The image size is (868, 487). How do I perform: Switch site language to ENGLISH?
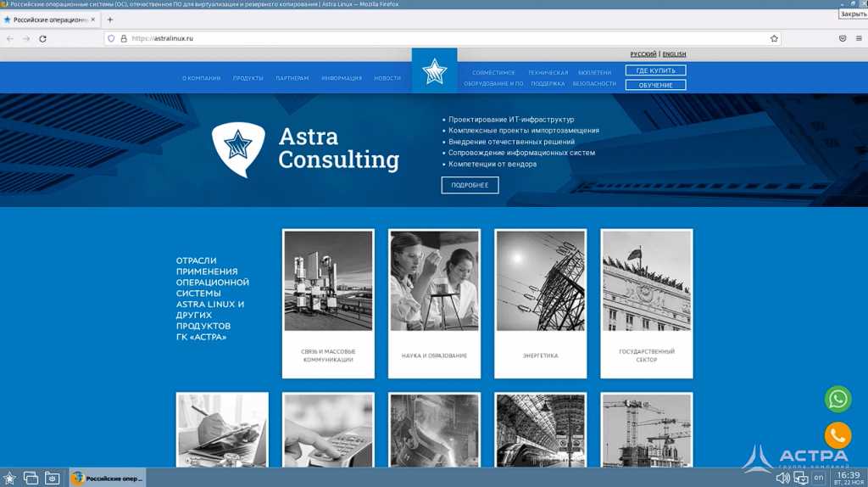pos(674,54)
